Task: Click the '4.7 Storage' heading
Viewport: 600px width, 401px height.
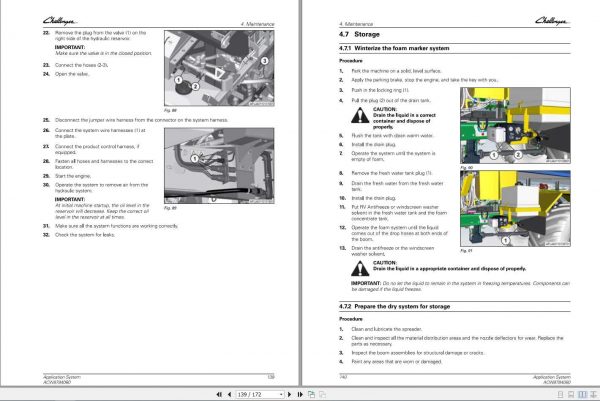Action: 359,34
